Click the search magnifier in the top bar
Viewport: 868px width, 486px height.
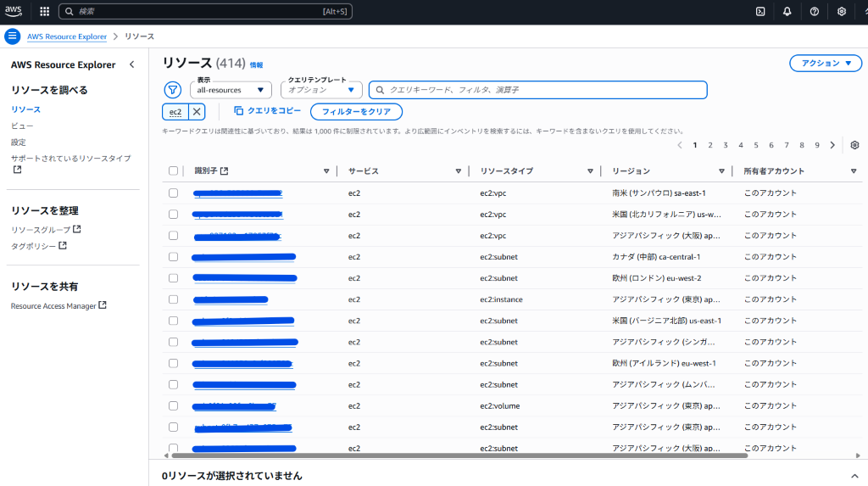pyautogui.click(x=70, y=11)
